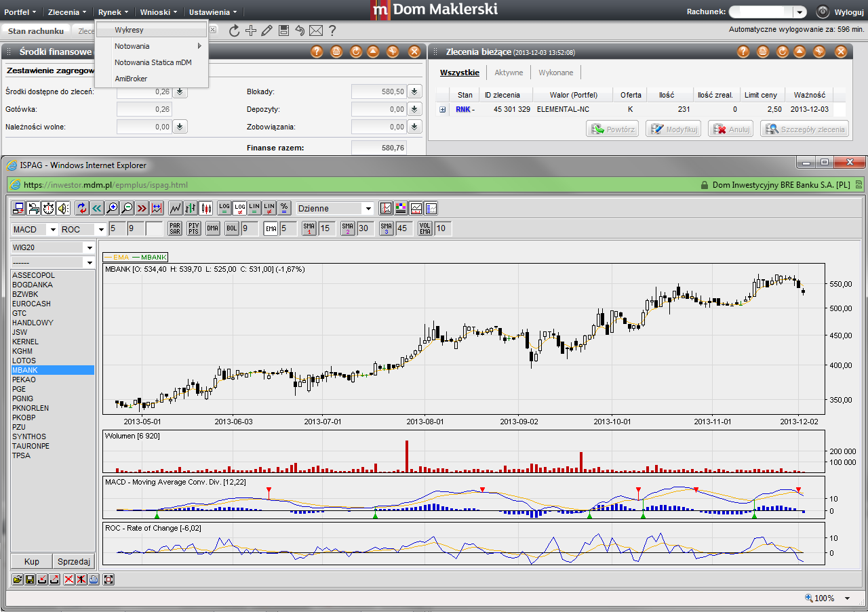
Task: Click the zoom in magnifier icon in chart toolbar
Action: pyautogui.click(x=113, y=208)
